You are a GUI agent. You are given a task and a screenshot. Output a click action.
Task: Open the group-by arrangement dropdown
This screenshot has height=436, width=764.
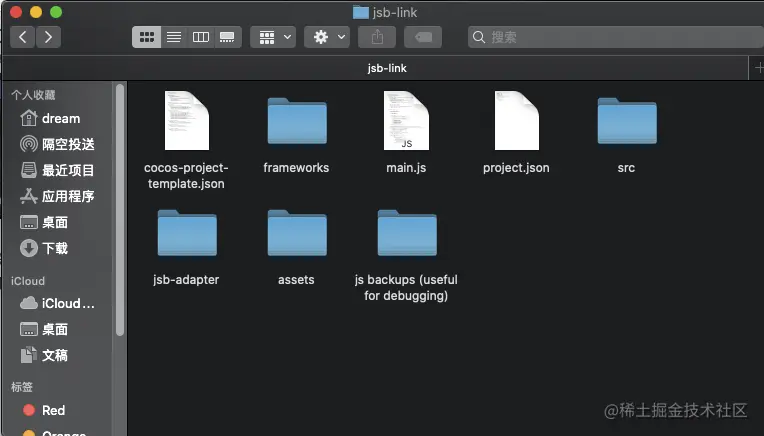coord(273,37)
